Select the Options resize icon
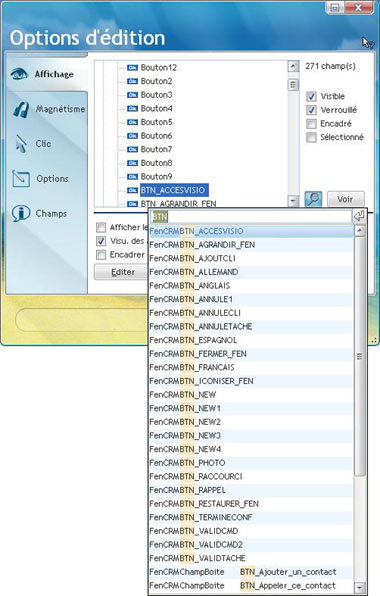This screenshot has height=596, width=380. point(21,178)
